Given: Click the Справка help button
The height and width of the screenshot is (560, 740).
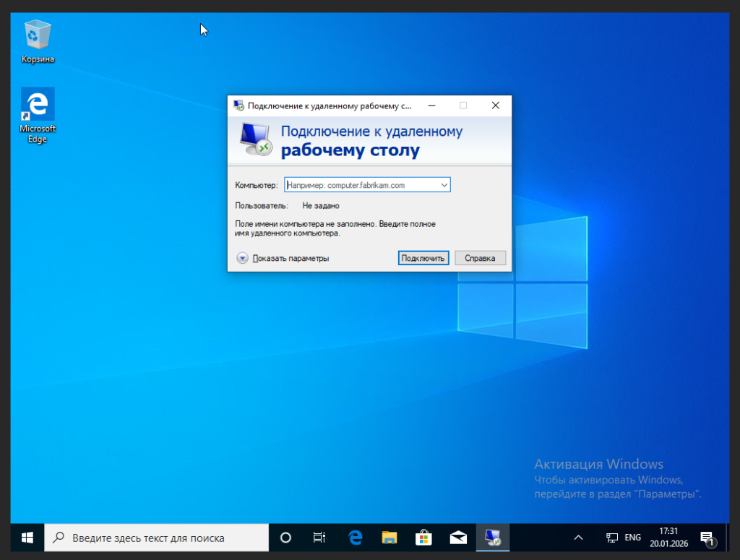Looking at the screenshot, I should pos(480,258).
